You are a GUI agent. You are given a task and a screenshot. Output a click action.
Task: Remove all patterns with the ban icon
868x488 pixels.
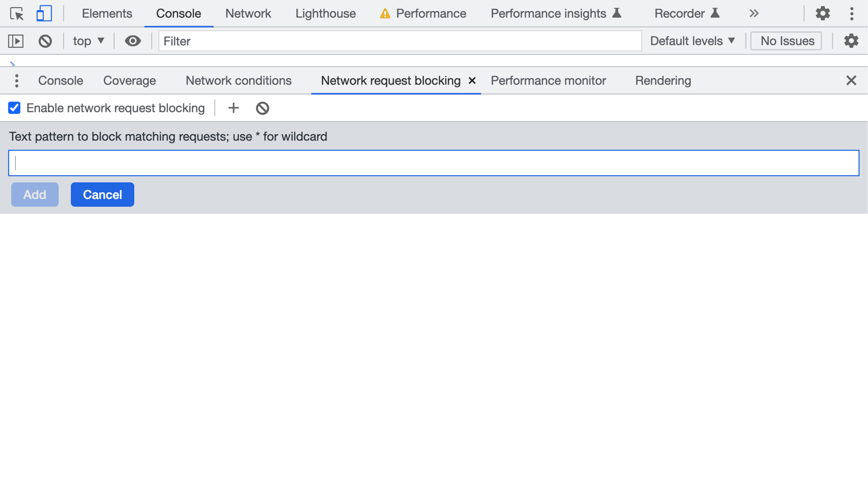(263, 108)
